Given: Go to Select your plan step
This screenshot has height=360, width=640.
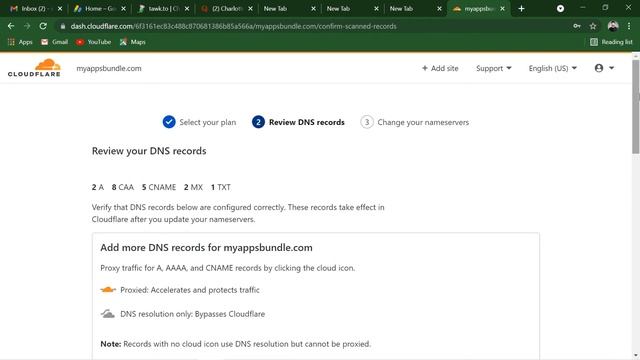Looking at the screenshot, I should coord(199,122).
